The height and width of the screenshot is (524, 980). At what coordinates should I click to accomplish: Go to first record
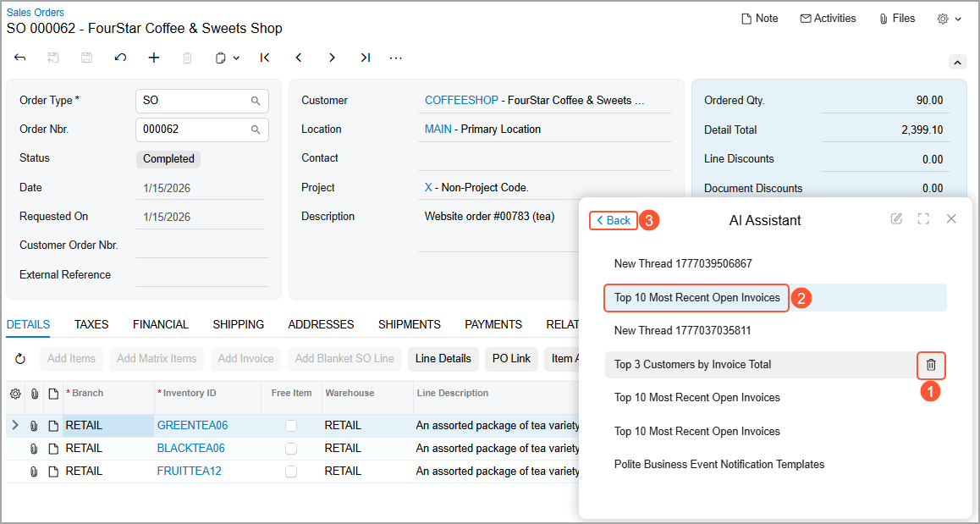coord(265,58)
